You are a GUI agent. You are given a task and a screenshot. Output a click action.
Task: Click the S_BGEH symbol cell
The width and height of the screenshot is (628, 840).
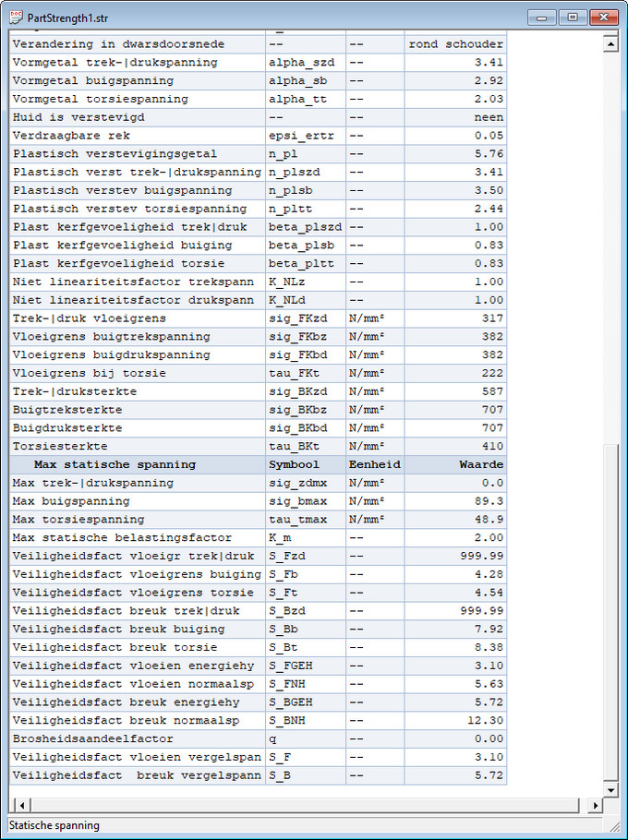pyautogui.click(x=306, y=702)
